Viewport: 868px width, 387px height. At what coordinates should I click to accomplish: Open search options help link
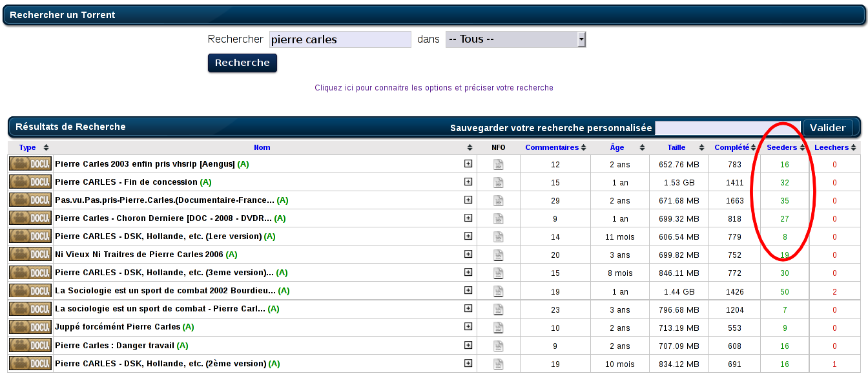[434, 88]
